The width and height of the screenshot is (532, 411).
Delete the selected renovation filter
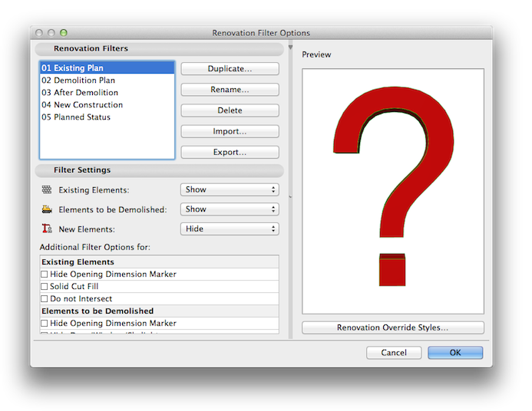[x=230, y=110]
